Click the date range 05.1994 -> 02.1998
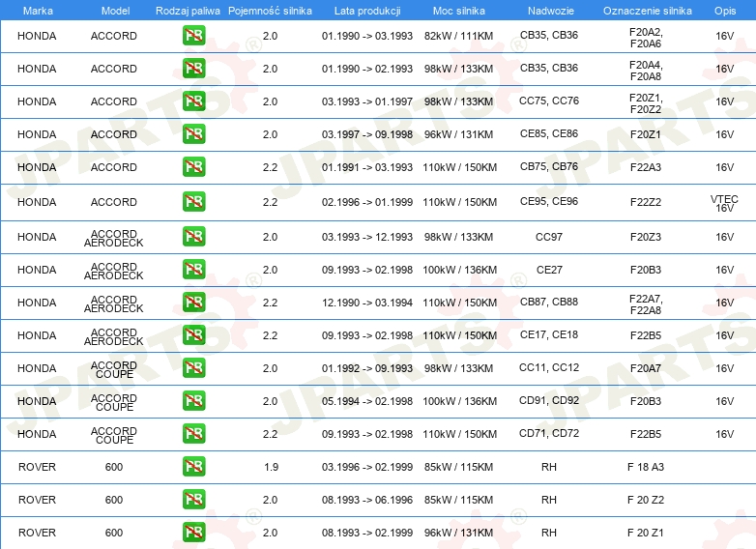The height and width of the screenshot is (549, 756). (x=367, y=401)
